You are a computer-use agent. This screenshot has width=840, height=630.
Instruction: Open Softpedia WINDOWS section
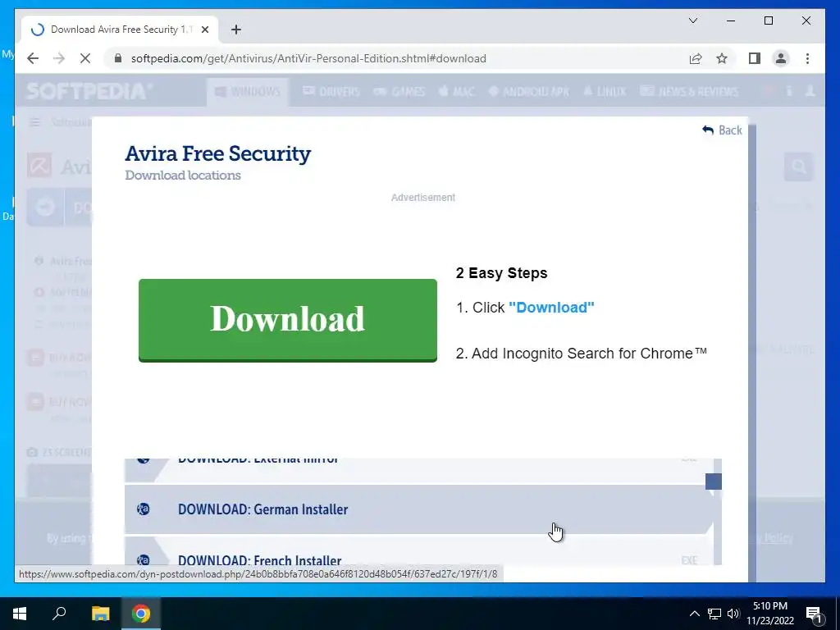[248, 92]
